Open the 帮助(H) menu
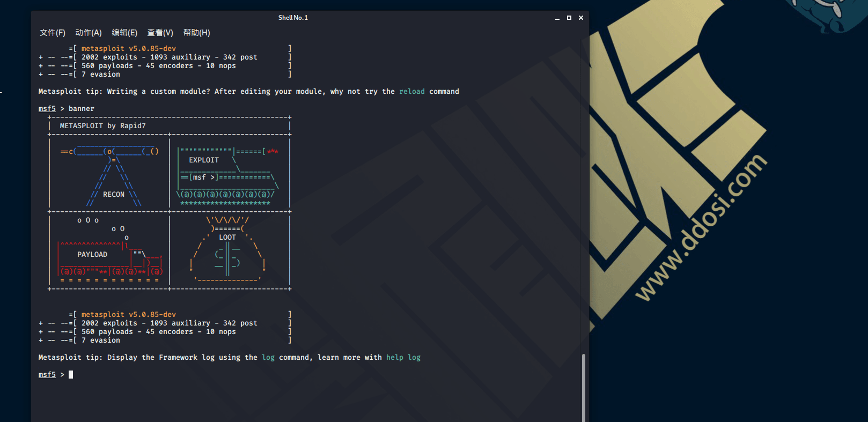Image resolution: width=868 pixels, height=422 pixels. click(x=196, y=33)
